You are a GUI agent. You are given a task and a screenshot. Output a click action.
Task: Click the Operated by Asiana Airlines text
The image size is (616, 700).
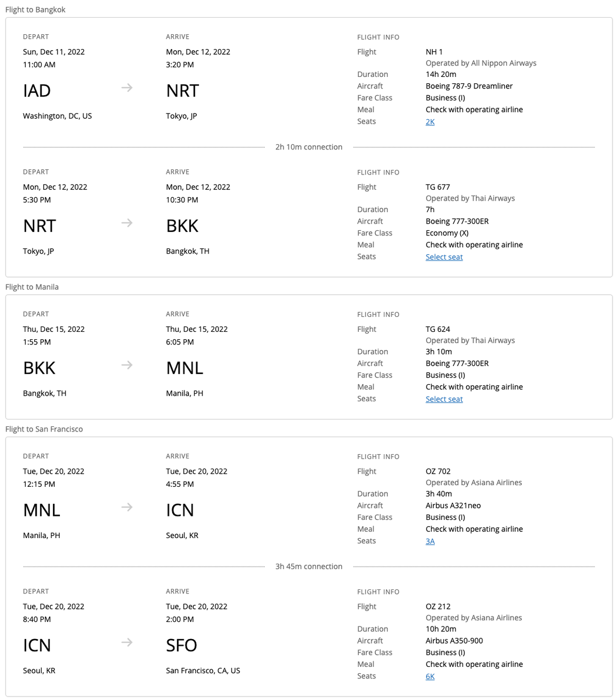tap(473, 482)
